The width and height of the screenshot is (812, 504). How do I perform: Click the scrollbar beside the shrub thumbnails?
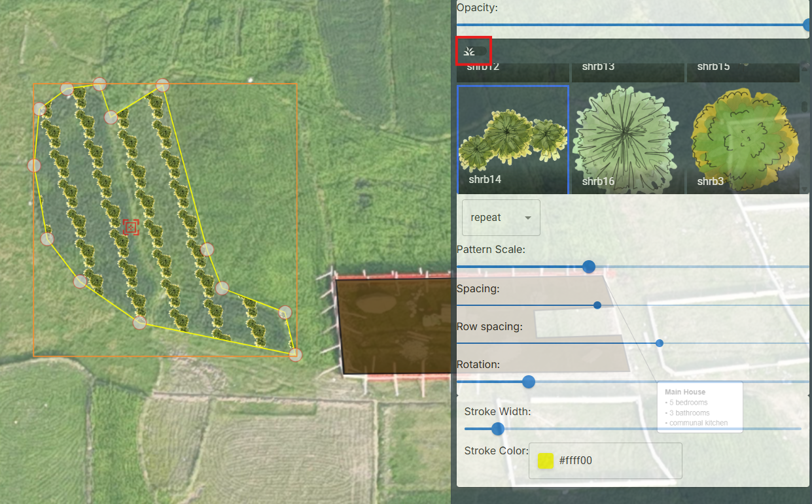point(805,105)
